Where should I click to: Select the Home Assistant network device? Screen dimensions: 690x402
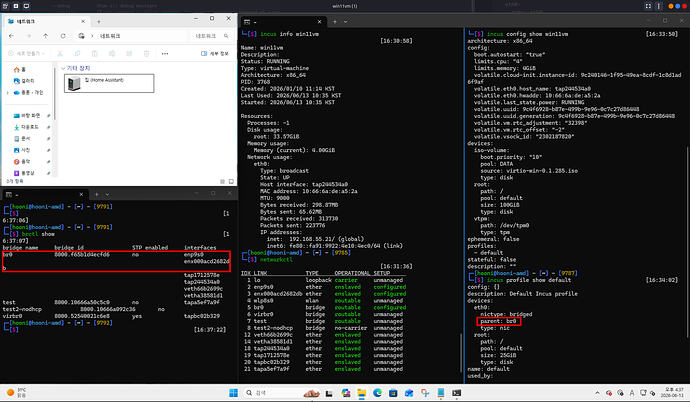tap(109, 83)
